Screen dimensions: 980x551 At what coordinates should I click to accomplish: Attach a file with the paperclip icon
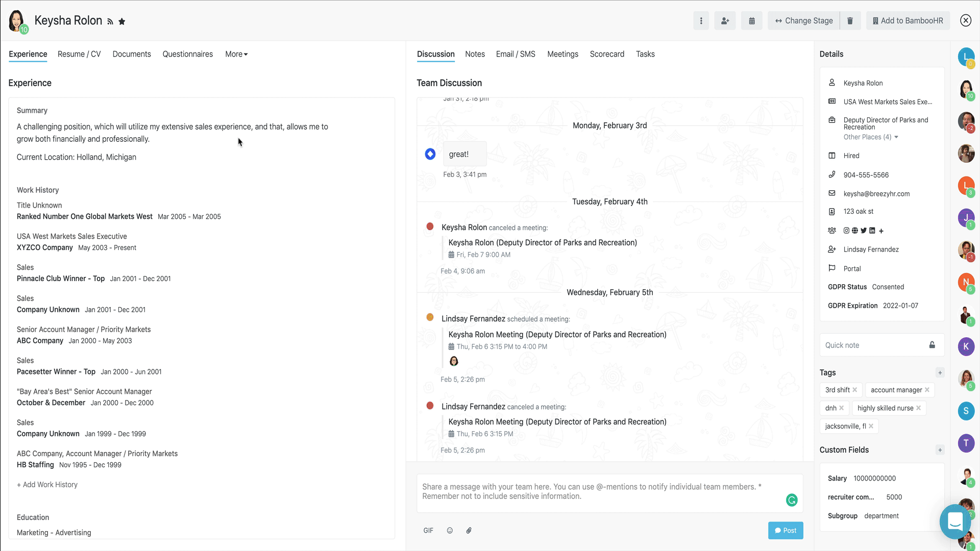[469, 531]
